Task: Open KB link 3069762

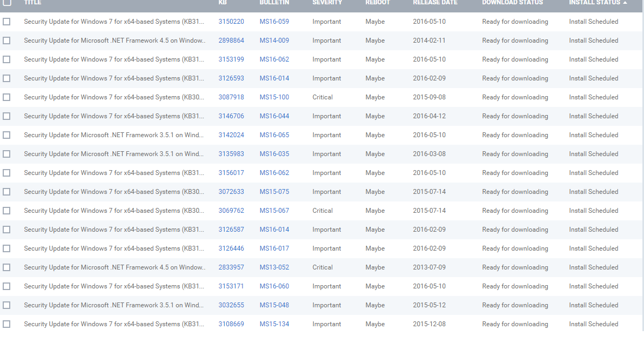Action: (x=231, y=211)
